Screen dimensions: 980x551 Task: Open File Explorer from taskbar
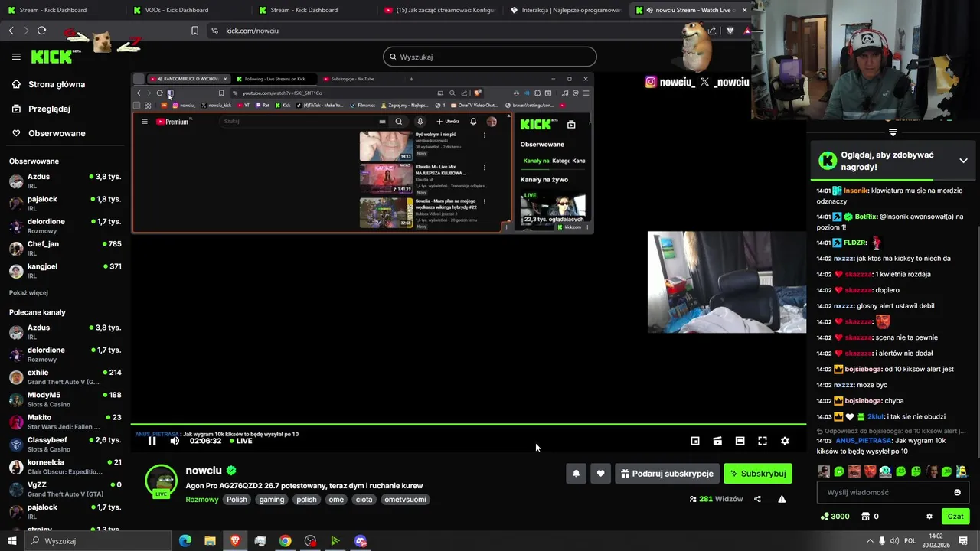pos(210,541)
